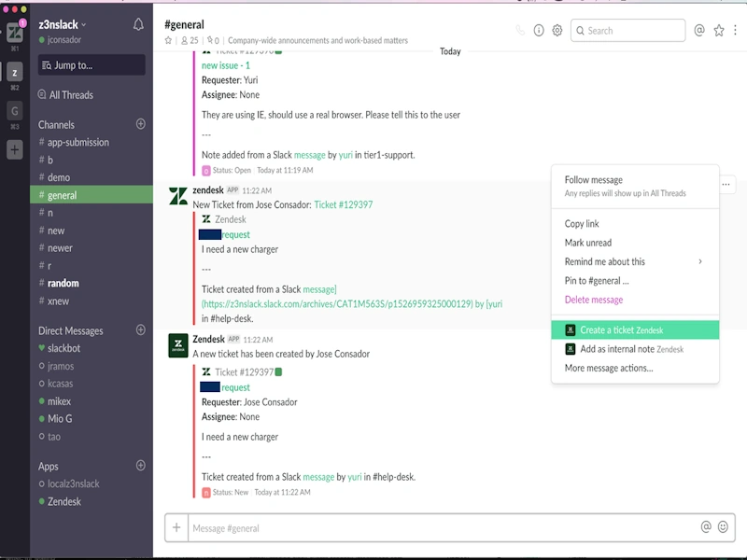The image size is (747, 560).
Task: Open More message actions entry
Action: pyautogui.click(x=635, y=368)
